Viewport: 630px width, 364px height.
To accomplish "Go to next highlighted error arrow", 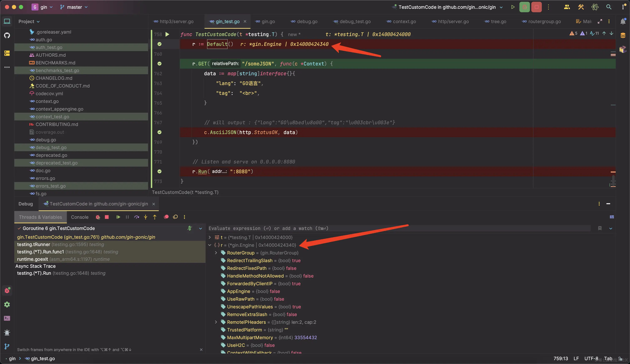I will pyautogui.click(x=611, y=33).
